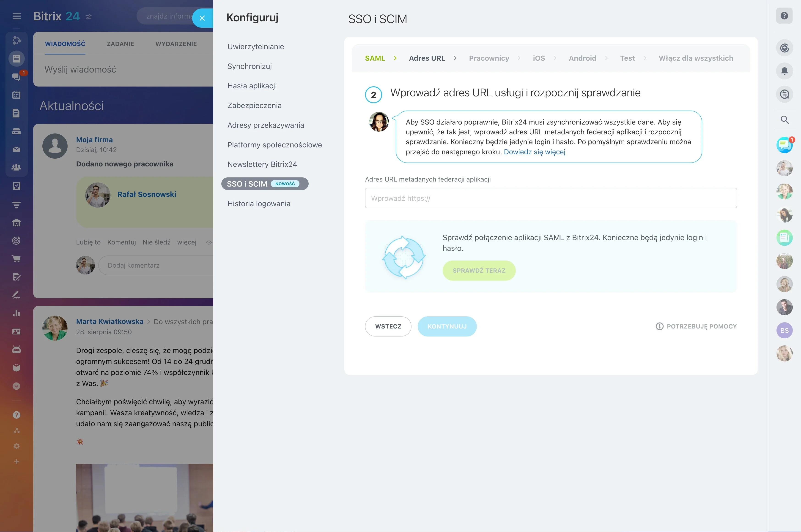Viewport: 801px width, 532px height.
Task: Open the tasks checkmark icon in left sidebar
Action: (16, 186)
